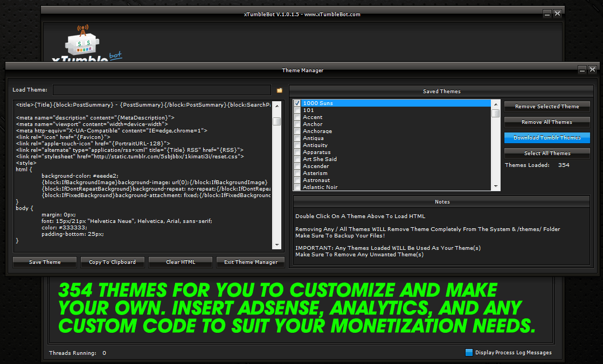Click Remove All Themes button
Viewport: 603px width, 364px height.
click(547, 122)
